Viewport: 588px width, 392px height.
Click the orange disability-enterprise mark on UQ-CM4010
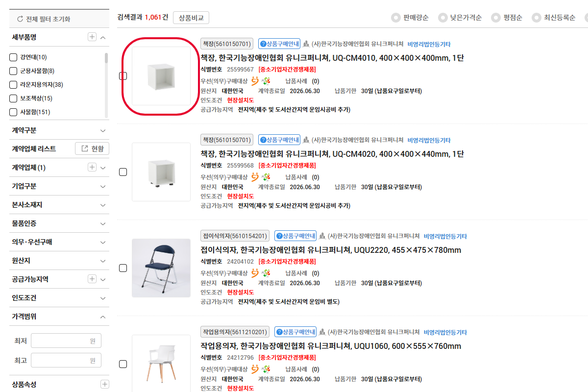tap(255, 81)
